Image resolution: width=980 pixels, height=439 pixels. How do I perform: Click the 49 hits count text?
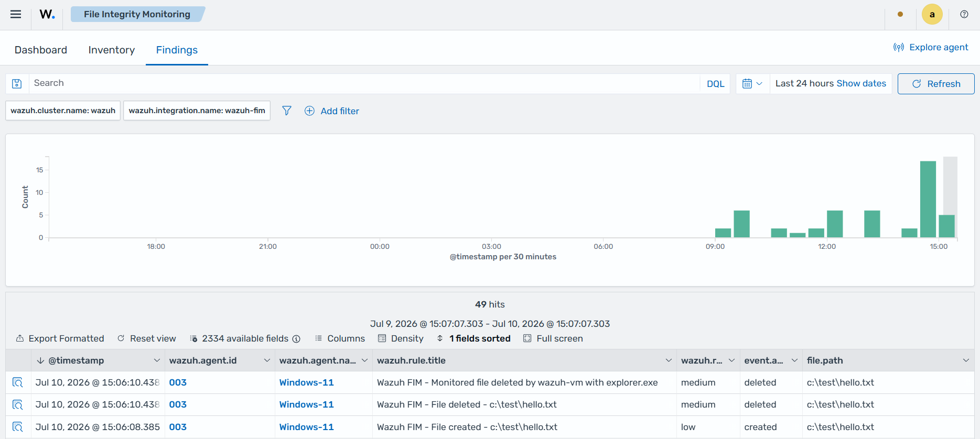click(490, 304)
